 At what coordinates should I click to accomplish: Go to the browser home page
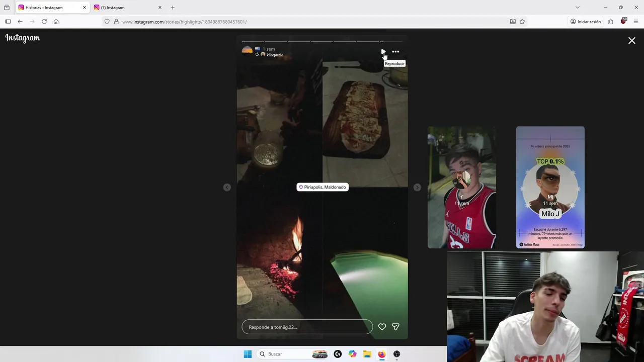[56, 22]
